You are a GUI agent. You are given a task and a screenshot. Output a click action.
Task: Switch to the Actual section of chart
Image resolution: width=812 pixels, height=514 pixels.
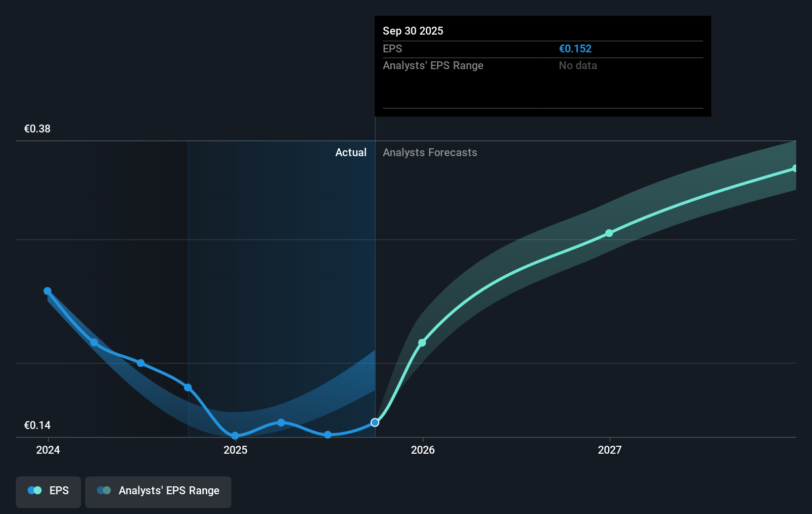click(351, 153)
